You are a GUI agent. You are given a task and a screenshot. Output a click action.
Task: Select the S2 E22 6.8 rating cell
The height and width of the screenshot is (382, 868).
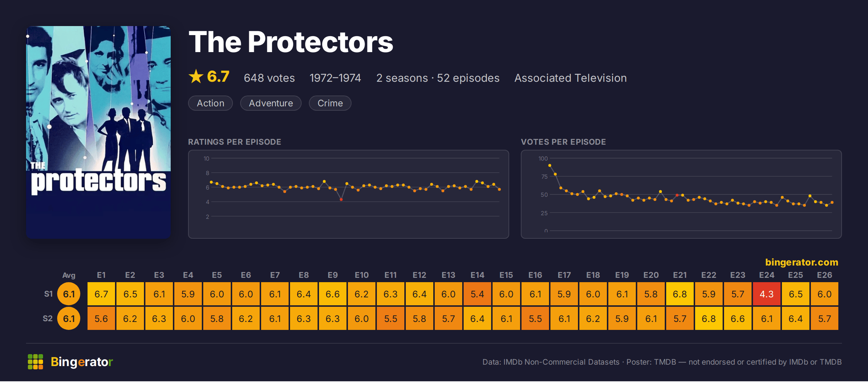[x=709, y=319]
